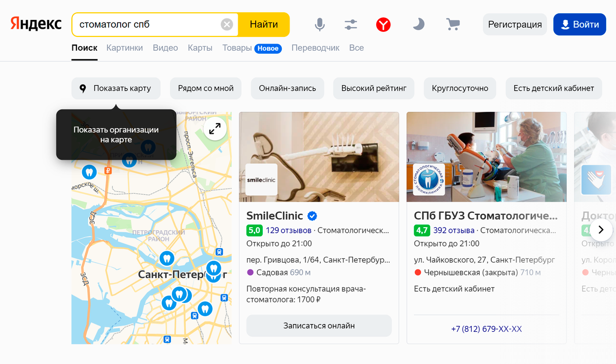The height and width of the screenshot is (364, 616).
Task: Open the Регистрация button
Action: (515, 24)
